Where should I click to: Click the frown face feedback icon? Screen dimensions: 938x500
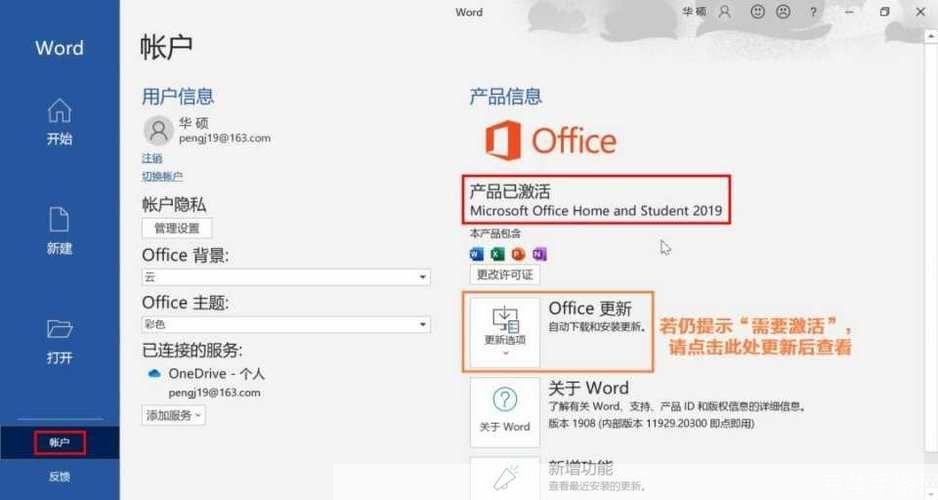pos(783,11)
